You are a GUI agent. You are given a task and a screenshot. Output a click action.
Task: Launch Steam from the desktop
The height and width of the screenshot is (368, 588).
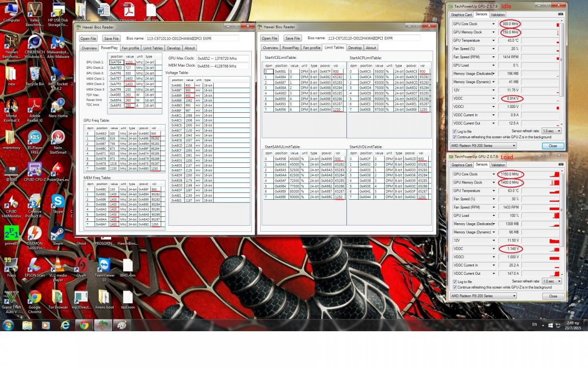tap(58, 236)
